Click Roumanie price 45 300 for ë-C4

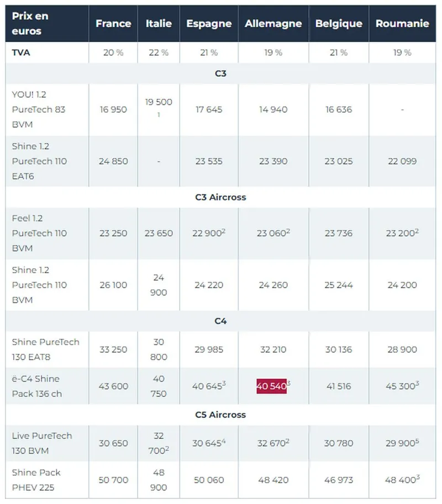click(402, 386)
